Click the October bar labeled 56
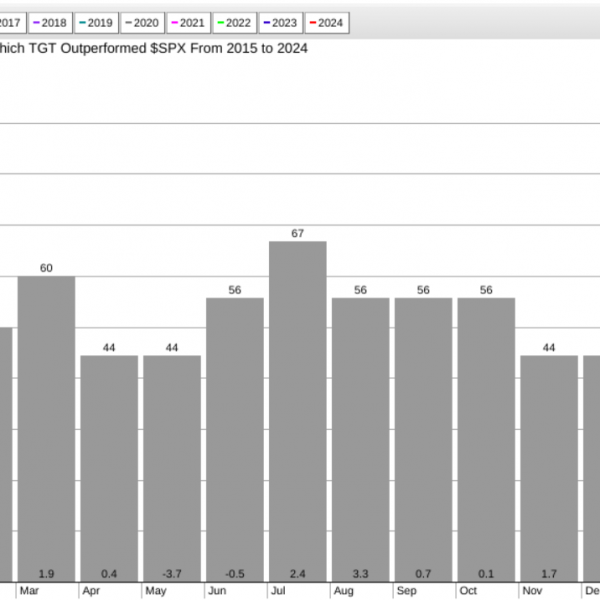Screen dimensions: 600x600 tap(486, 440)
